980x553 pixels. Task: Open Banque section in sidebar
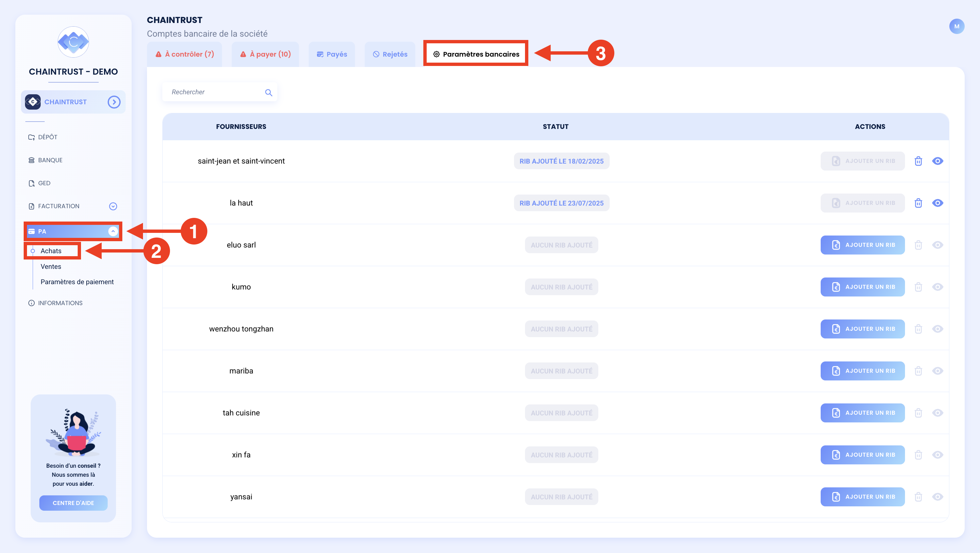[x=45, y=160]
